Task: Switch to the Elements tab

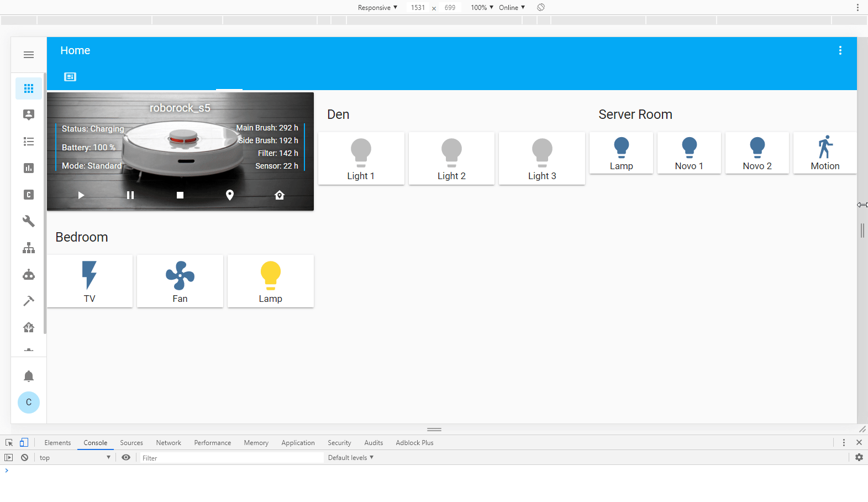Action: pyautogui.click(x=57, y=442)
